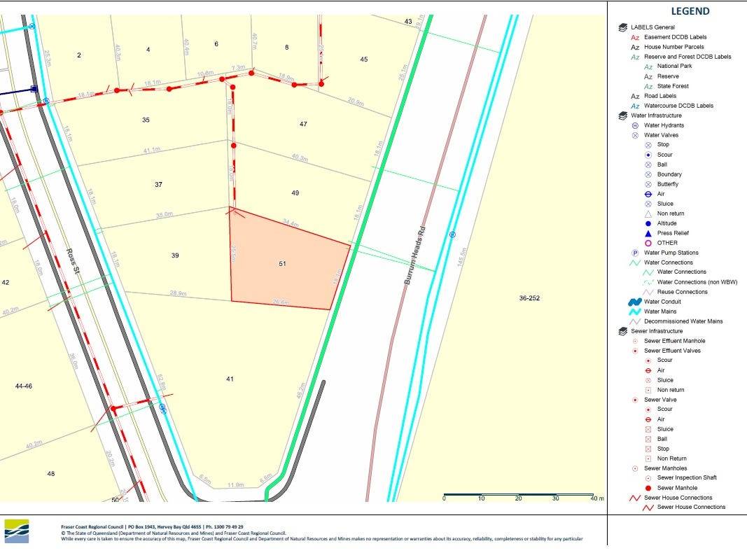Click the Sewer Inspection Shaft icon

tap(648, 478)
